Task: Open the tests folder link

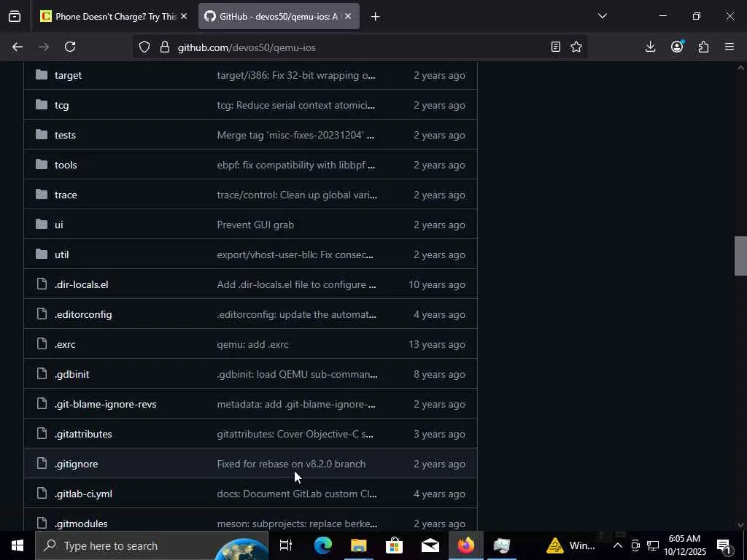Action: (x=65, y=135)
